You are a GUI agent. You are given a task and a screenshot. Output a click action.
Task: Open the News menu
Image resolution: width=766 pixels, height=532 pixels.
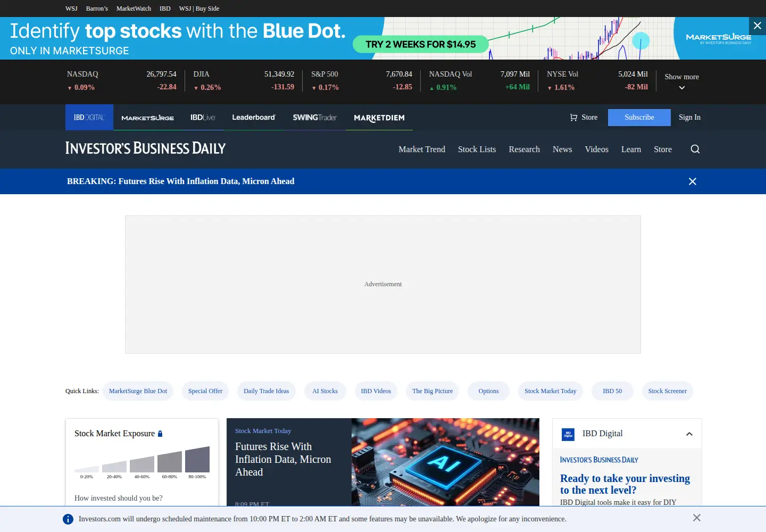(562, 149)
